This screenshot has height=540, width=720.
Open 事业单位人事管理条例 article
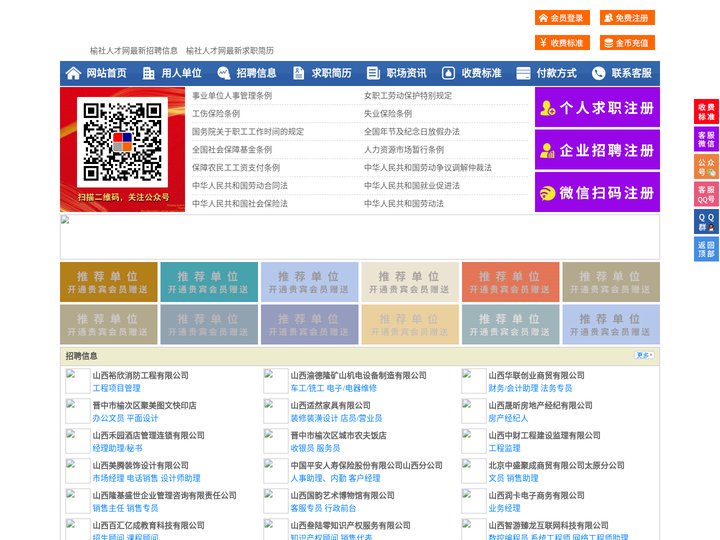tap(232, 96)
